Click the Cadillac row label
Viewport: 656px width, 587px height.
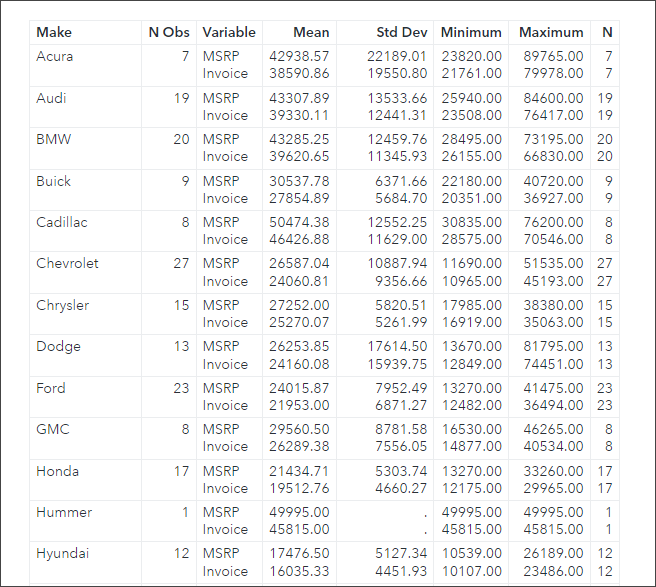62,223
